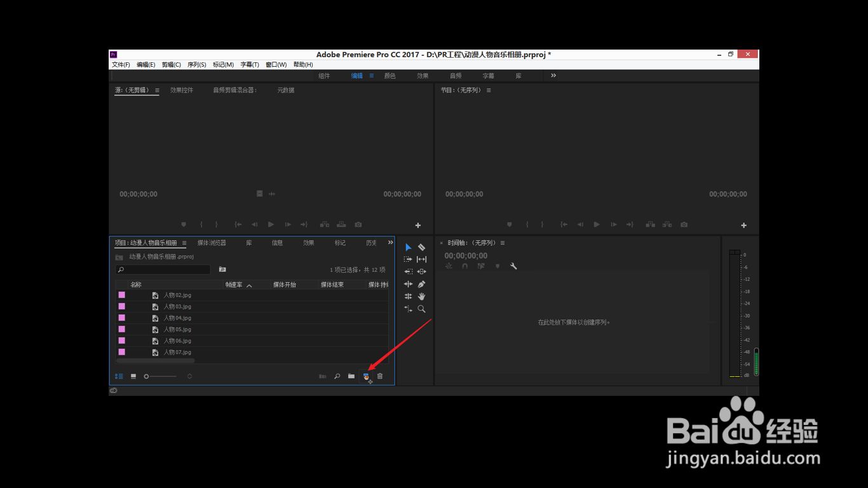Toggle Drag Video Only icon in Source monitor
Screen dimensions: 868x488
pyautogui.click(x=259, y=193)
